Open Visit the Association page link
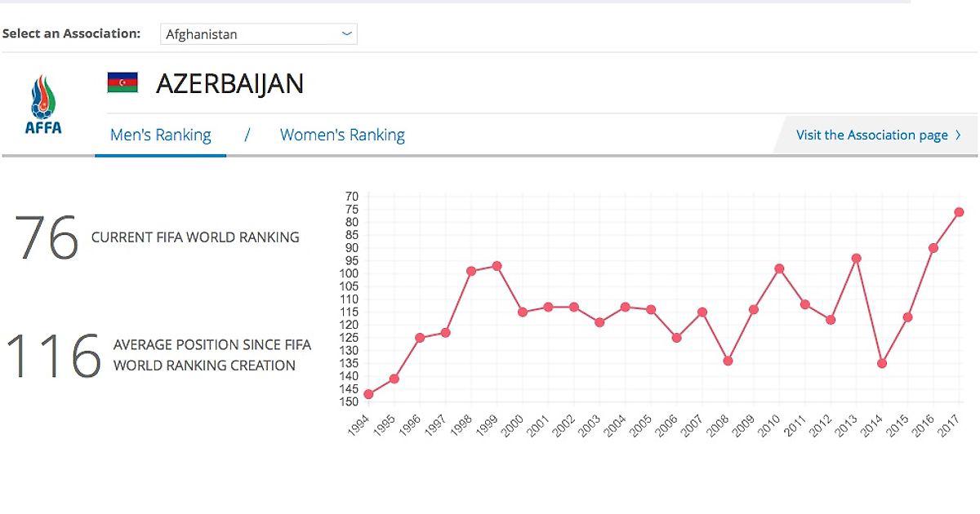 point(871,135)
